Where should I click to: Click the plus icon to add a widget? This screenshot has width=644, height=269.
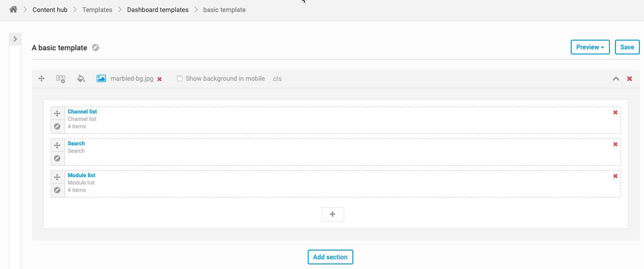coord(333,214)
